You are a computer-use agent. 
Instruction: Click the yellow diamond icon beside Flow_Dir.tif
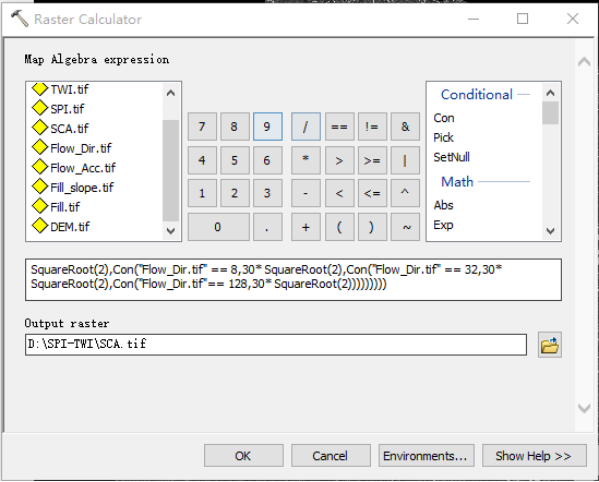pyautogui.click(x=40, y=147)
